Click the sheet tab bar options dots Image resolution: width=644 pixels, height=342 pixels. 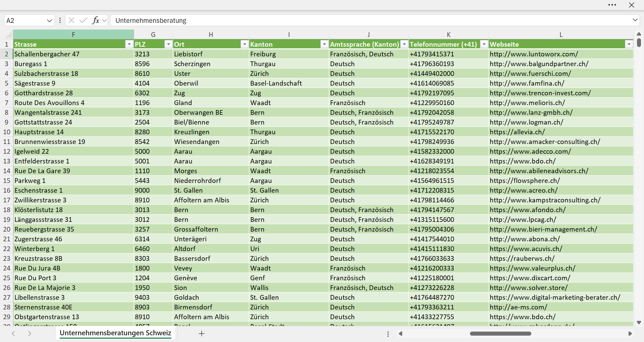(388, 334)
